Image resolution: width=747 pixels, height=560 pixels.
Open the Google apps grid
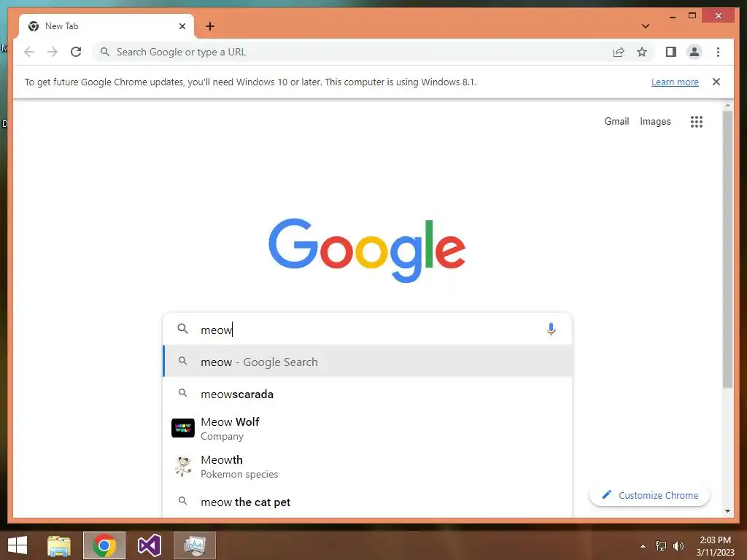pos(697,122)
